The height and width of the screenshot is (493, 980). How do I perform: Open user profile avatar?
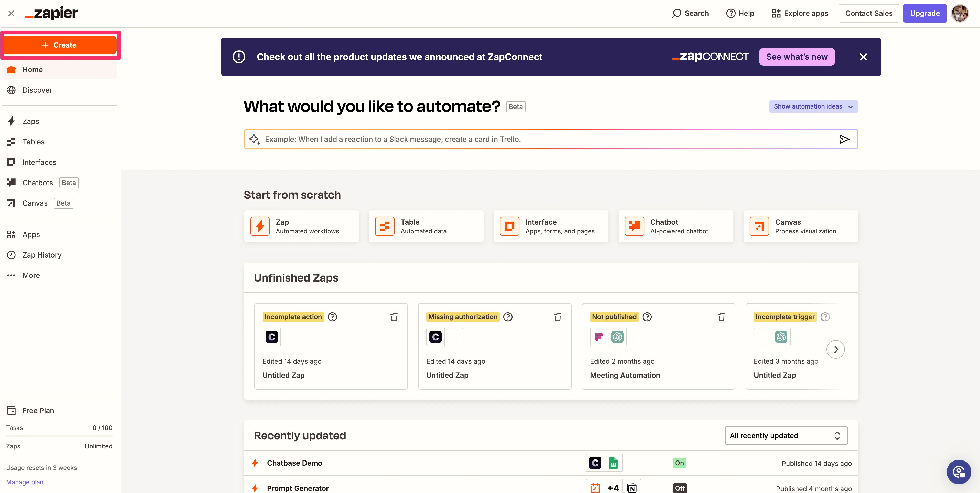click(x=960, y=13)
